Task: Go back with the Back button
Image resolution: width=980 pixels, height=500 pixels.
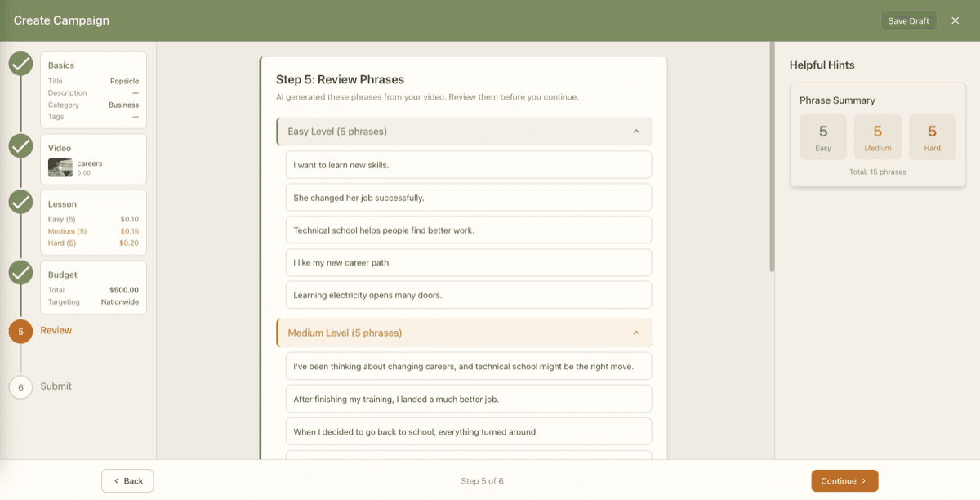Action: pyautogui.click(x=127, y=481)
